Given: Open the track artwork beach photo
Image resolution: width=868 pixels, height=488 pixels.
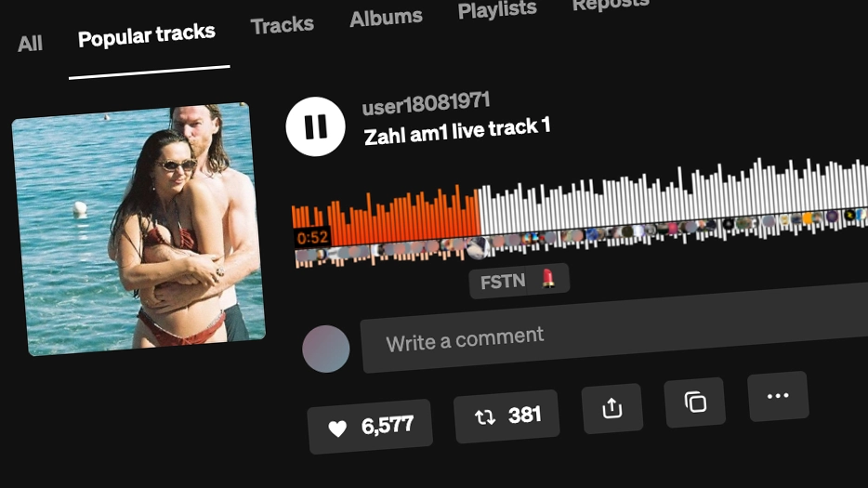Looking at the screenshot, I should 138,229.
